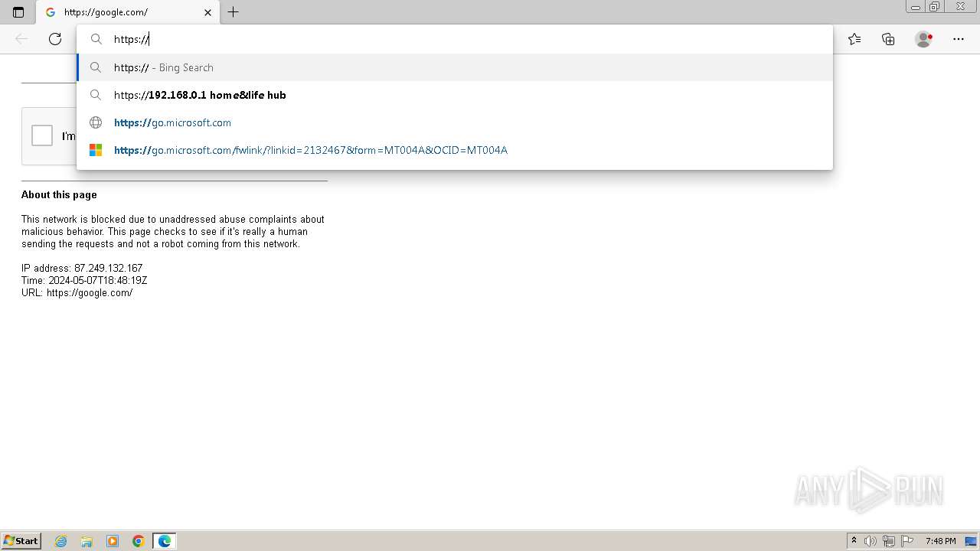Select the 'https:// - Bing Search' suggestion
Image resolution: width=980 pixels, height=551 pixels.
pyautogui.click(x=455, y=67)
